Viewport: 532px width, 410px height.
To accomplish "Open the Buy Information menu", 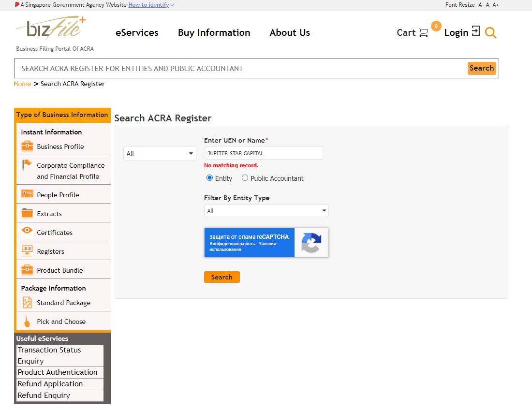I will [x=214, y=33].
